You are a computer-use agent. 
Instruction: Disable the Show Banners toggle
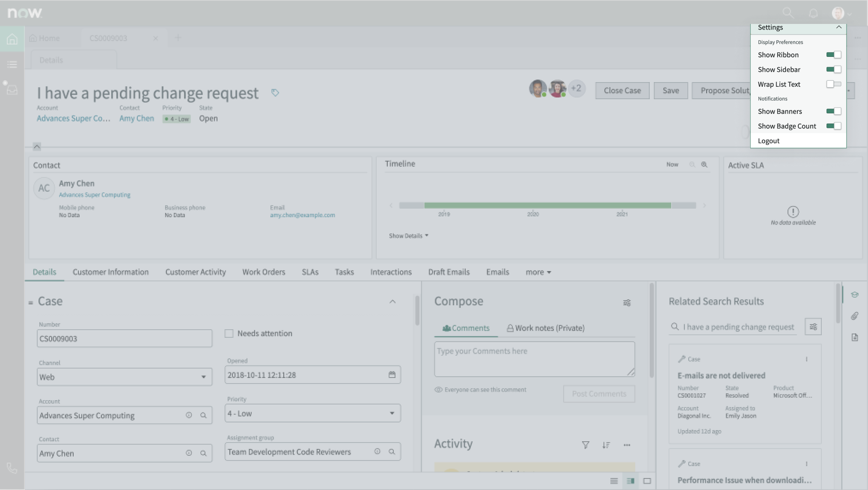834,111
